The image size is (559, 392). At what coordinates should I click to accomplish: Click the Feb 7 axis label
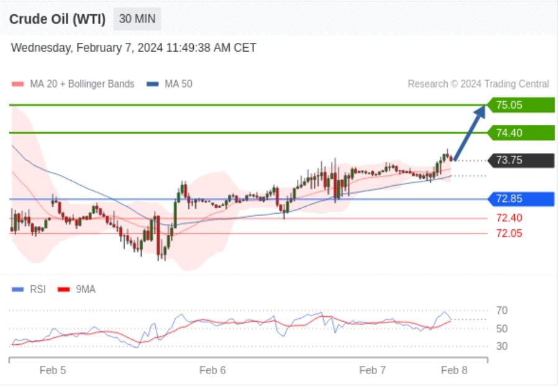point(373,370)
